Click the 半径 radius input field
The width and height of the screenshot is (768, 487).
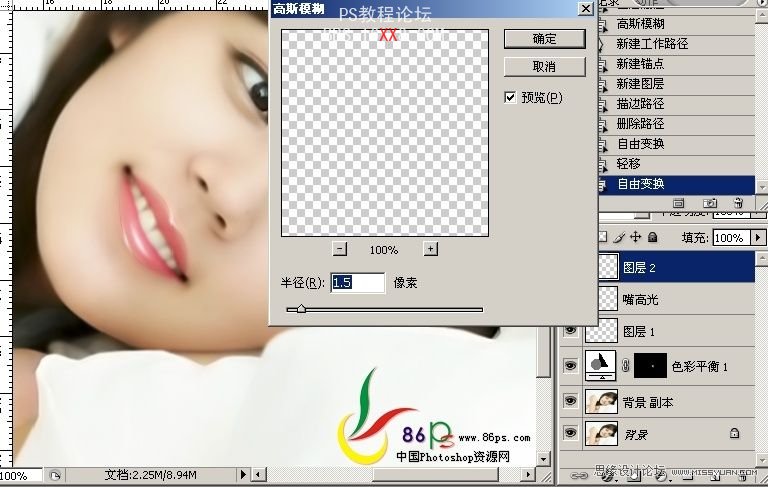tap(357, 283)
